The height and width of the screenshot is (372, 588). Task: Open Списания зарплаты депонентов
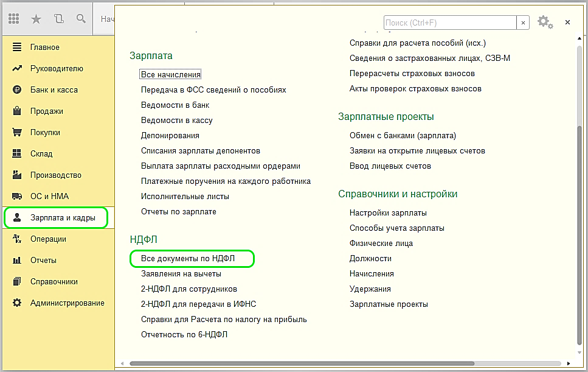[201, 150]
